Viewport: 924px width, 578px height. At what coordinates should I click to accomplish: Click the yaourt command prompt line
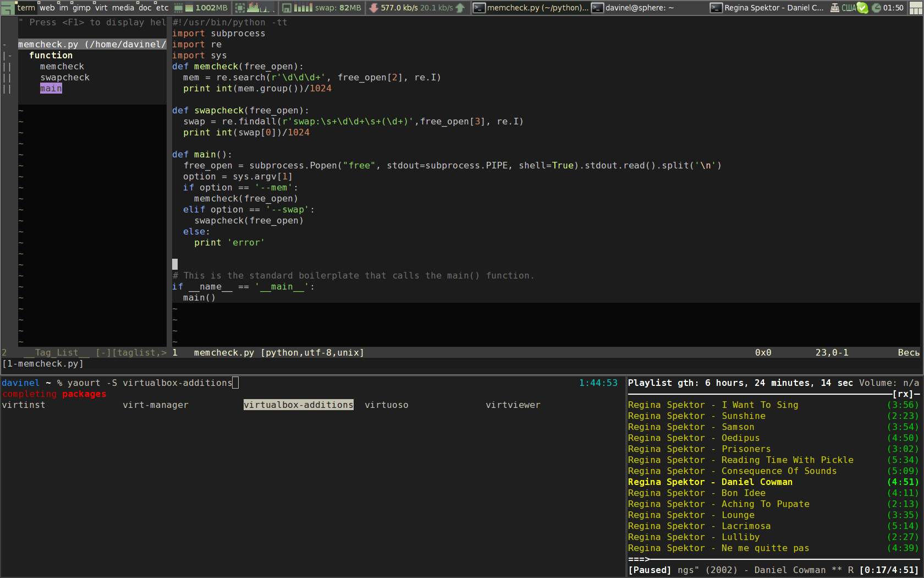point(120,383)
